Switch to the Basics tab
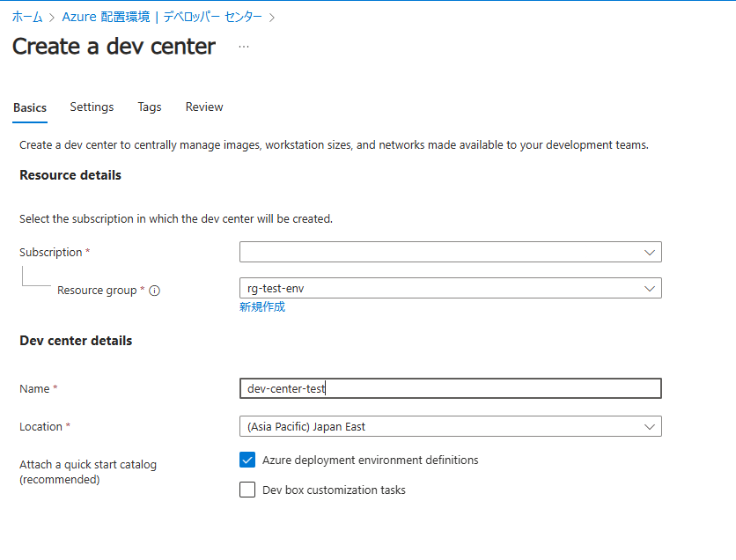This screenshot has height=560, width=736. pyautogui.click(x=30, y=107)
